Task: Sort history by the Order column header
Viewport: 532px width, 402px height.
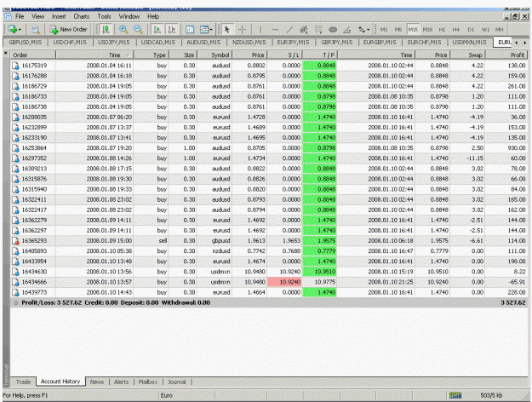Action: (33, 55)
